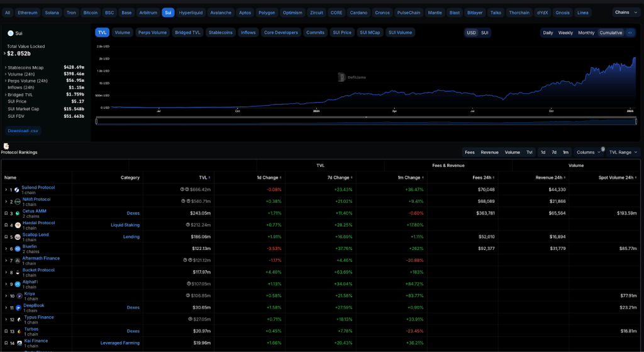644x352 pixels.
Task: Click the DeepBook logo icon
Action: click(18, 308)
